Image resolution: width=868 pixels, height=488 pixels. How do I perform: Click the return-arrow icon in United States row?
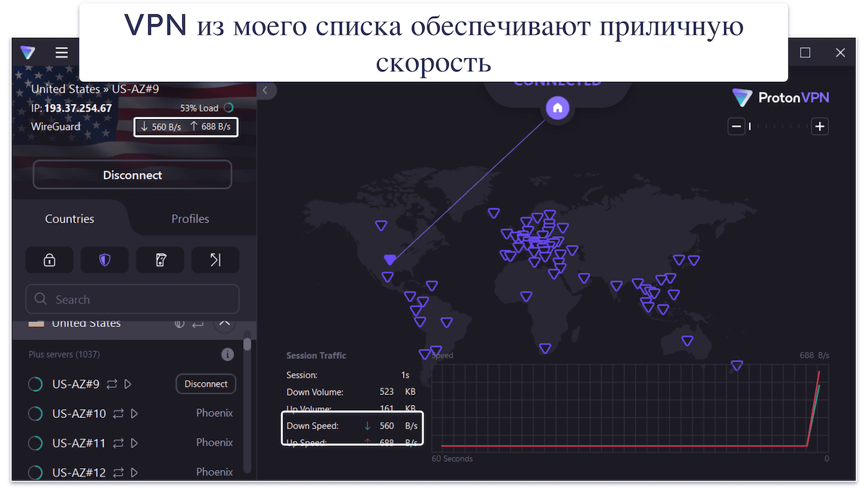(x=198, y=324)
